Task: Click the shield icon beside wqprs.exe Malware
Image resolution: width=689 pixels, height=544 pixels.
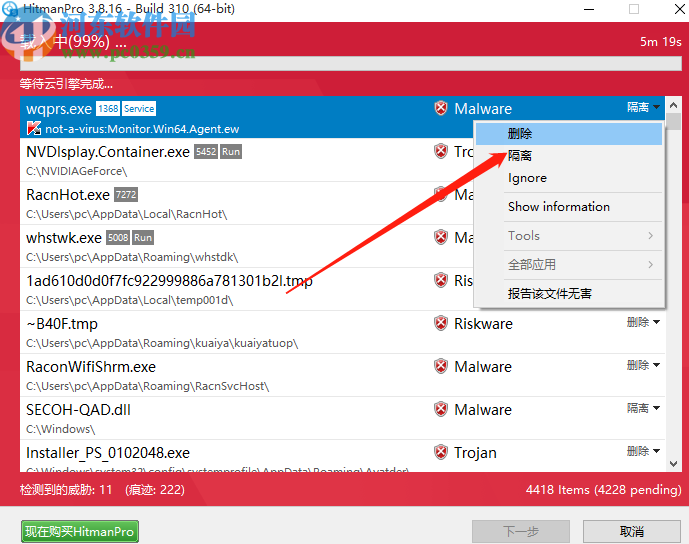Action: [x=441, y=108]
